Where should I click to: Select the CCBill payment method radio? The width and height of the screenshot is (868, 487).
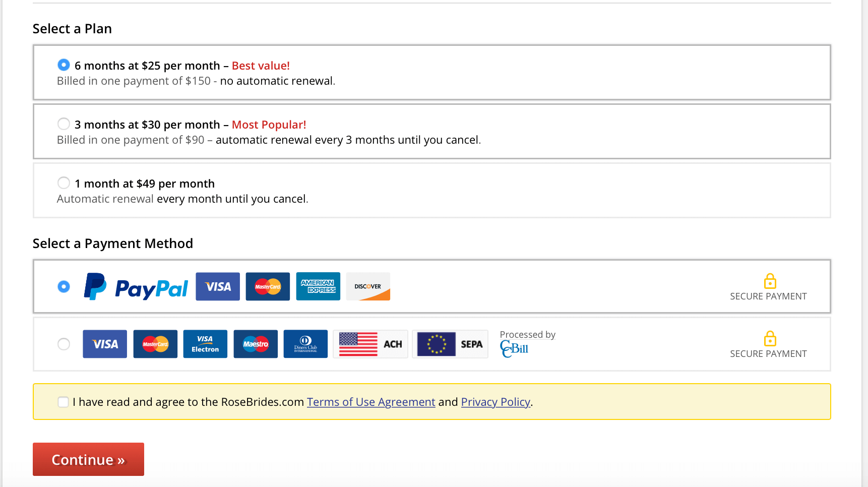[64, 344]
